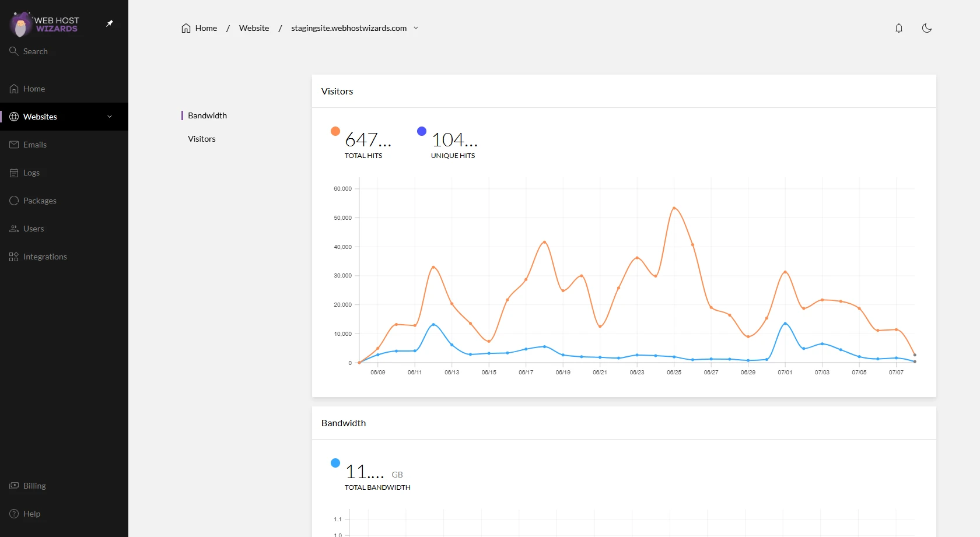The width and height of the screenshot is (980, 537).
Task: Click the blue peak point at 07/01
Action: 785,323
